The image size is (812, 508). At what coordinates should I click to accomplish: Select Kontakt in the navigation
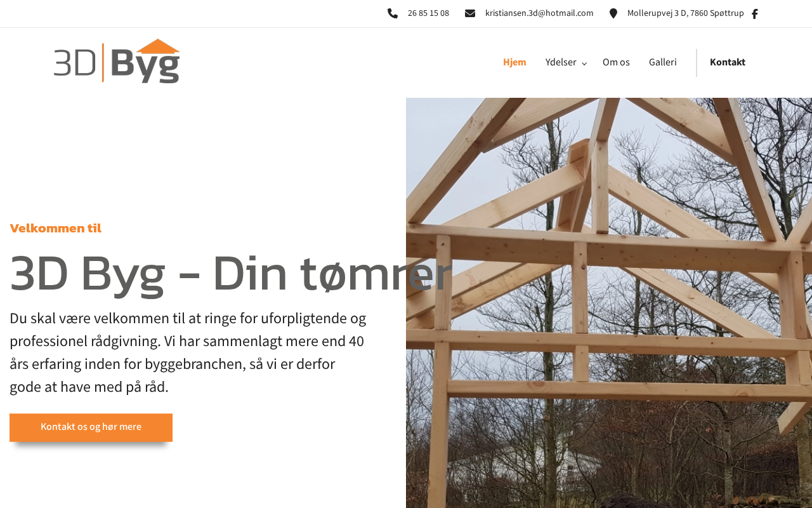[728, 62]
